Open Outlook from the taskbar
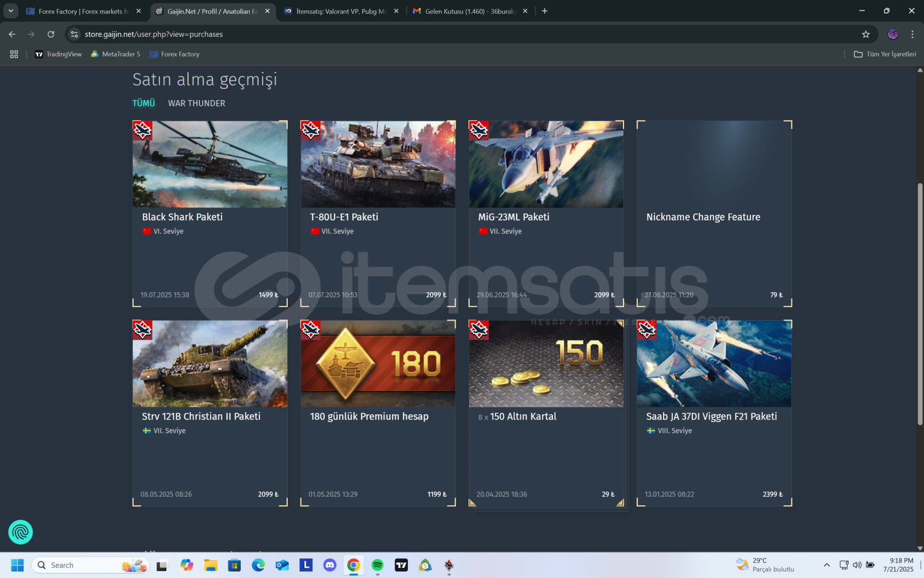This screenshot has height=578, width=924. pyautogui.click(x=282, y=565)
